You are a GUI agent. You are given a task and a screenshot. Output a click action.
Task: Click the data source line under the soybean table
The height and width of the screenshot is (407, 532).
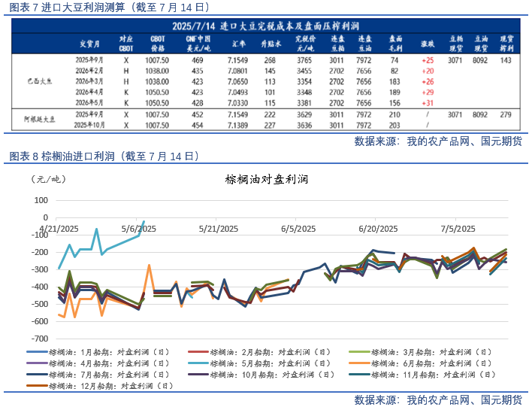tap(438, 141)
